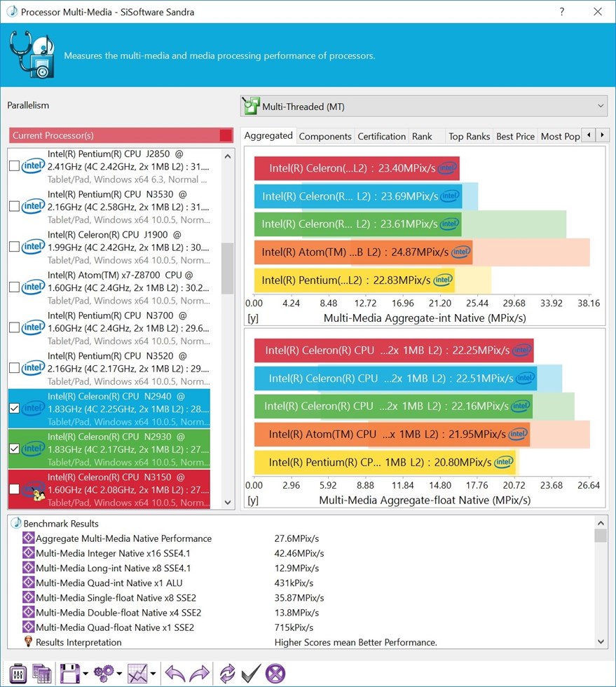The image size is (616, 687).
Task: Click the blue Celeron 23.69MPix/s bar
Action: (x=358, y=196)
